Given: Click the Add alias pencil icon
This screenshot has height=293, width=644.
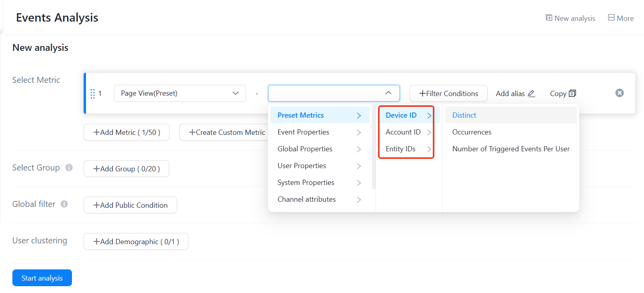Looking at the screenshot, I should 531,94.
